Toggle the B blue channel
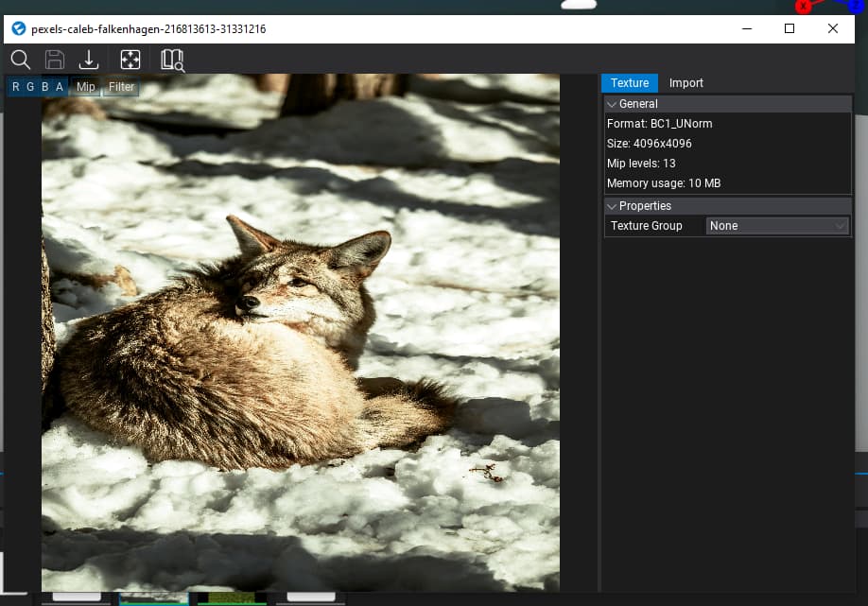 (44, 87)
